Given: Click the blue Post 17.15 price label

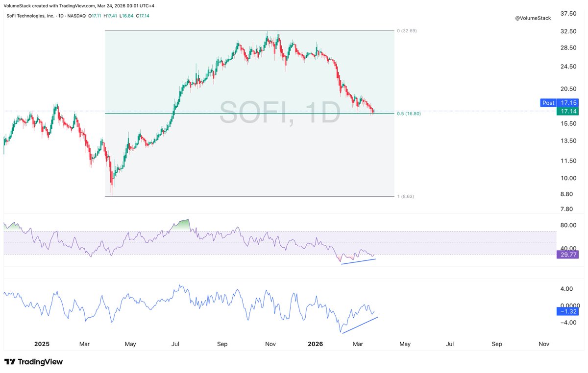Looking at the screenshot, I should pyautogui.click(x=560, y=103).
